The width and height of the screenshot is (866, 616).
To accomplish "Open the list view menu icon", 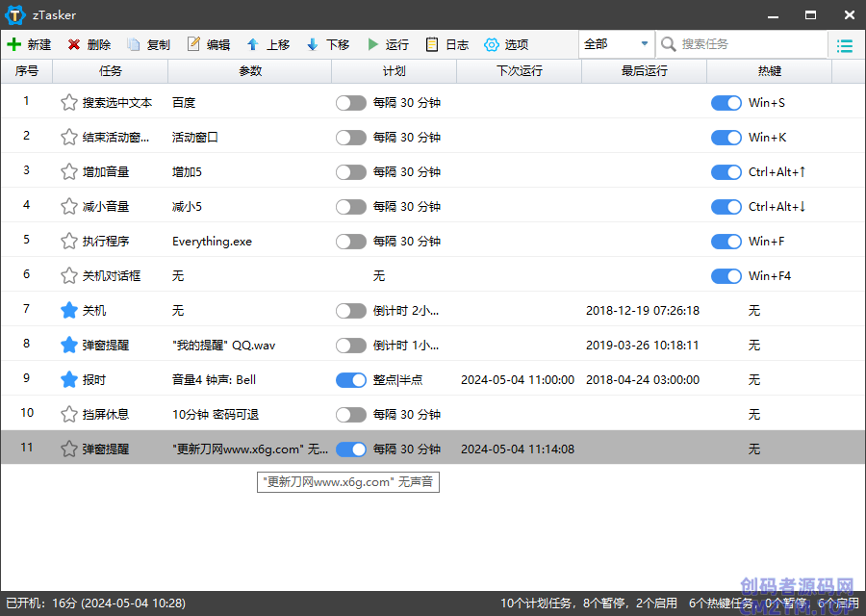I will [845, 45].
